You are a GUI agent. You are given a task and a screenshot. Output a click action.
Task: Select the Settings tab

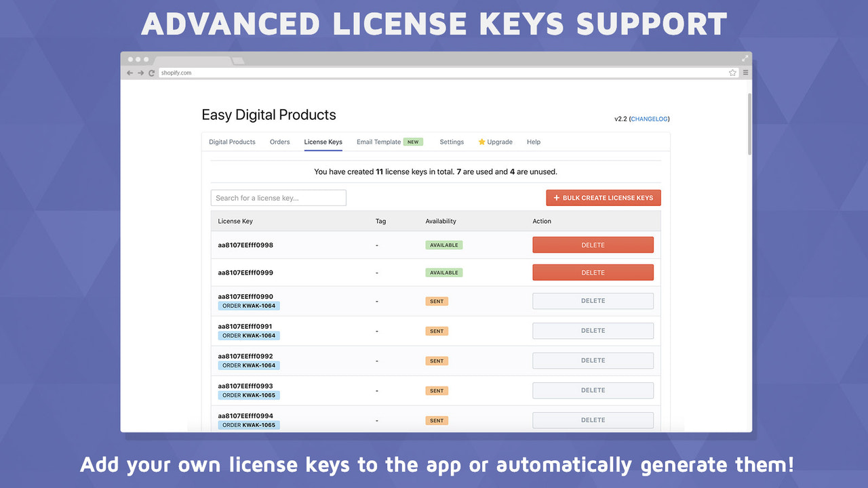click(452, 142)
